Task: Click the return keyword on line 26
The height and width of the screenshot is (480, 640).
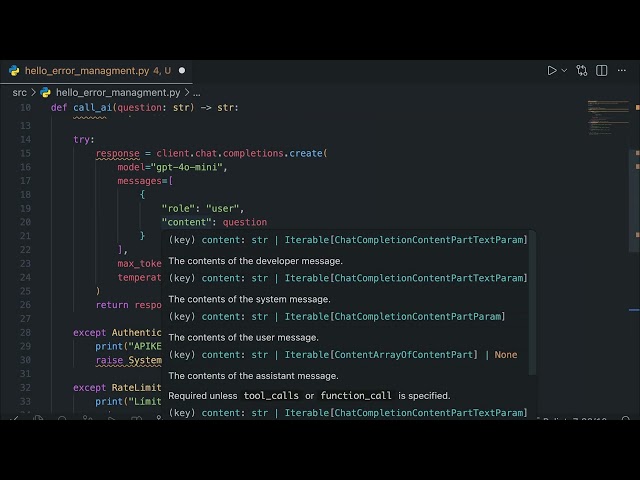Action: point(112,305)
